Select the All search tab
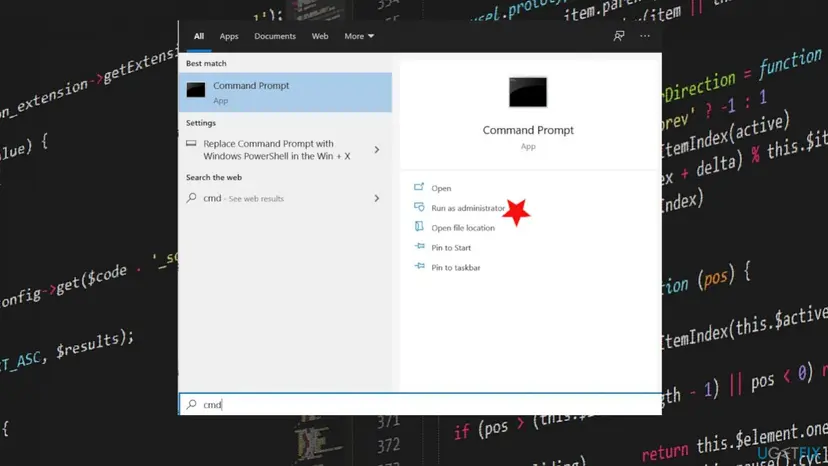The image size is (828, 466). point(199,36)
